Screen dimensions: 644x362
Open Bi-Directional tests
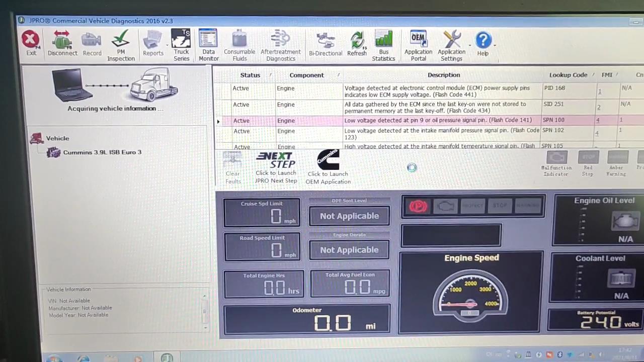[x=326, y=44]
